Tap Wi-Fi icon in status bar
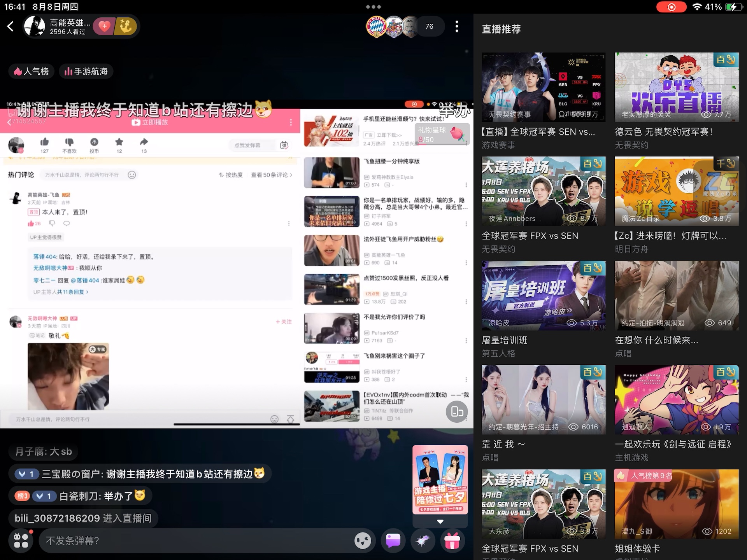 697,7
